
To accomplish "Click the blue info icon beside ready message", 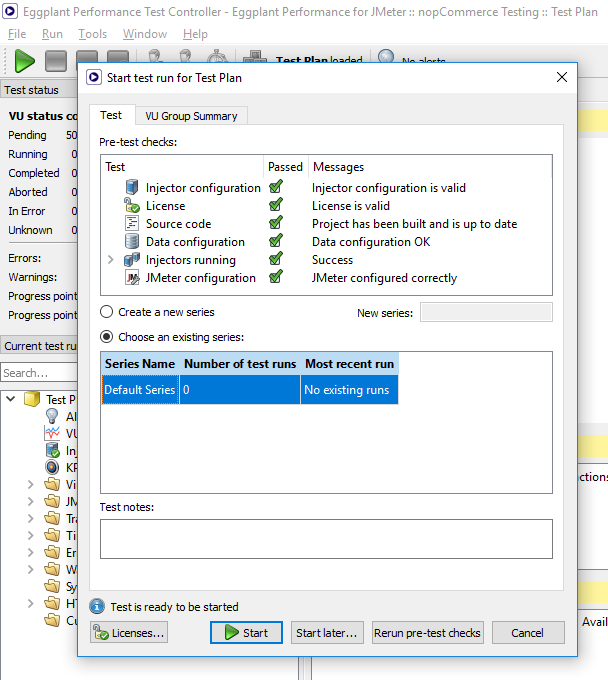I will pyautogui.click(x=97, y=606).
